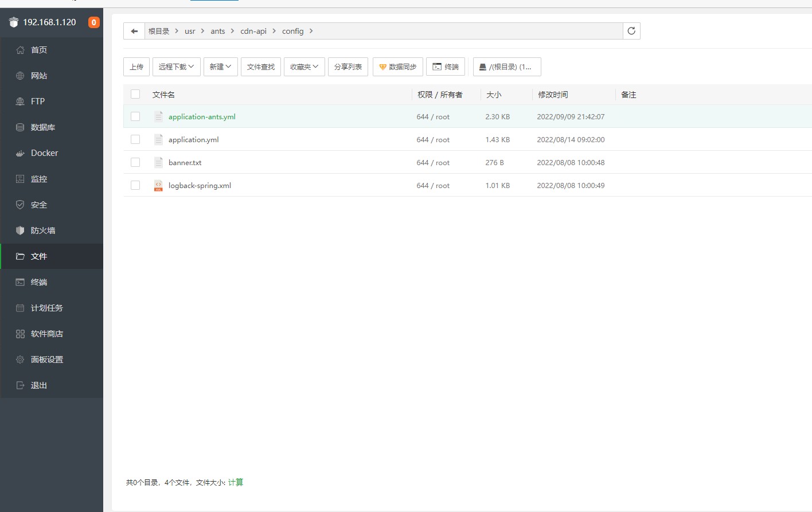
Task: Click the back navigation arrow
Action: 134,30
